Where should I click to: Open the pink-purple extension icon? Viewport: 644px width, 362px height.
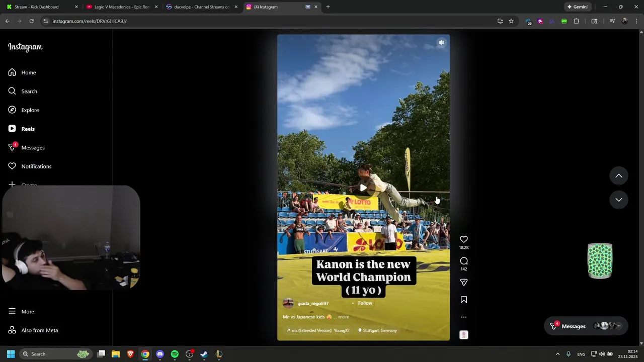[540, 21]
